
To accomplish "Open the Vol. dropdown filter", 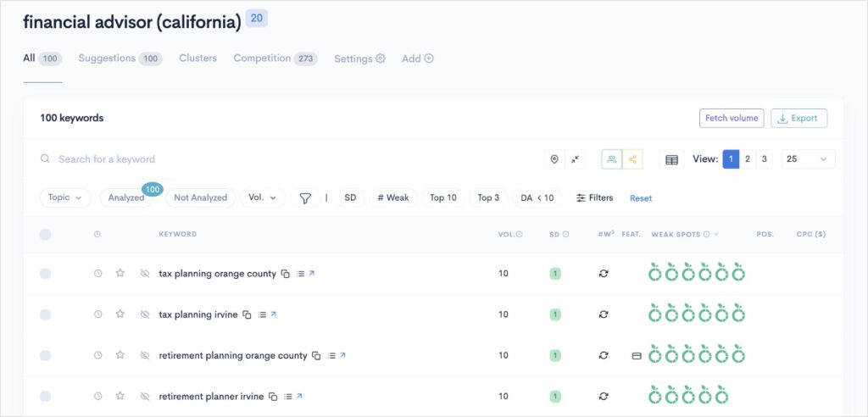I will (262, 197).
